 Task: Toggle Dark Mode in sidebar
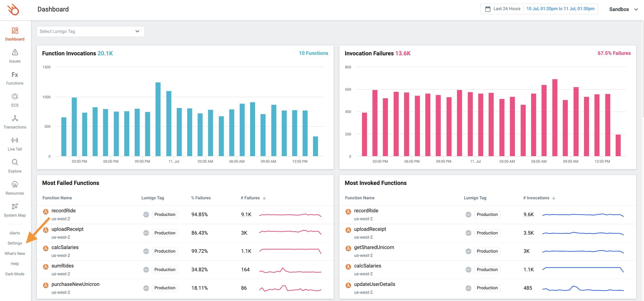click(x=15, y=274)
